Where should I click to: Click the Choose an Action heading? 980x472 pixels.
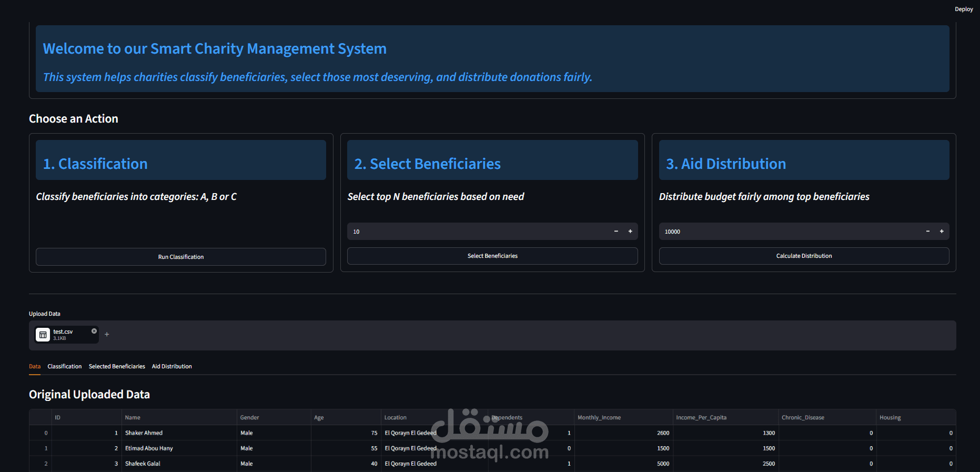(x=74, y=119)
